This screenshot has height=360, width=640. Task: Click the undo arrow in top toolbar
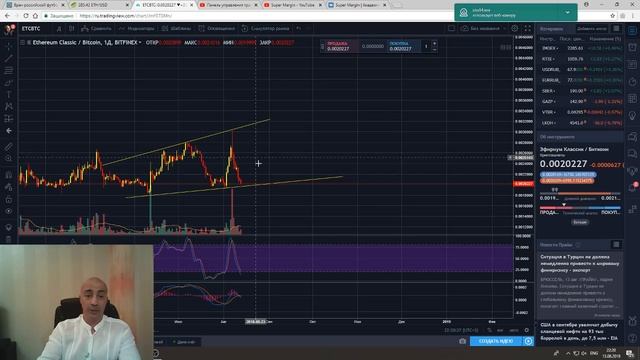tap(299, 29)
